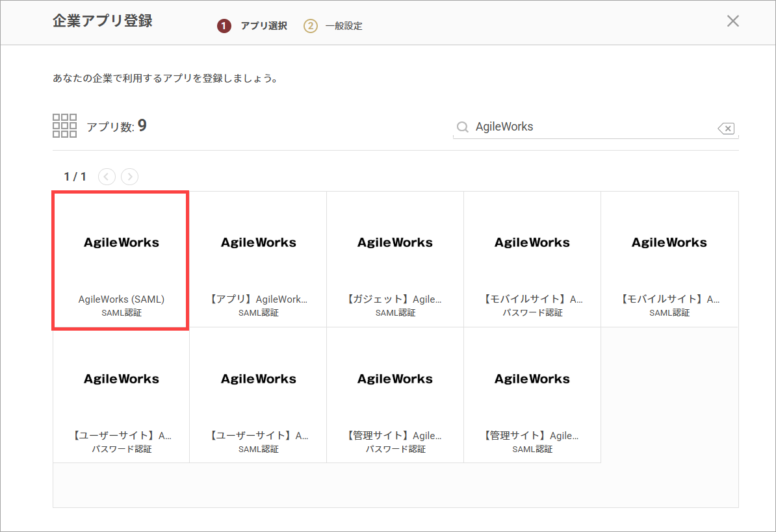Choose the AgileWorks (SAML) app card

pyautogui.click(x=121, y=260)
